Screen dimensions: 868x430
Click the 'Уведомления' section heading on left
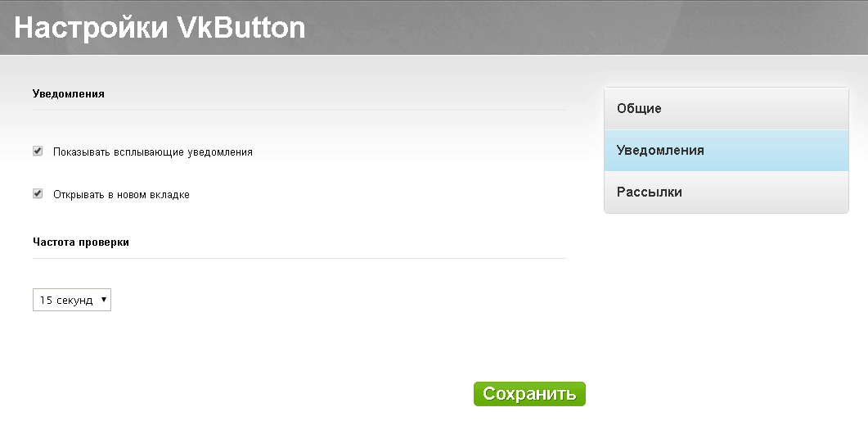point(69,93)
